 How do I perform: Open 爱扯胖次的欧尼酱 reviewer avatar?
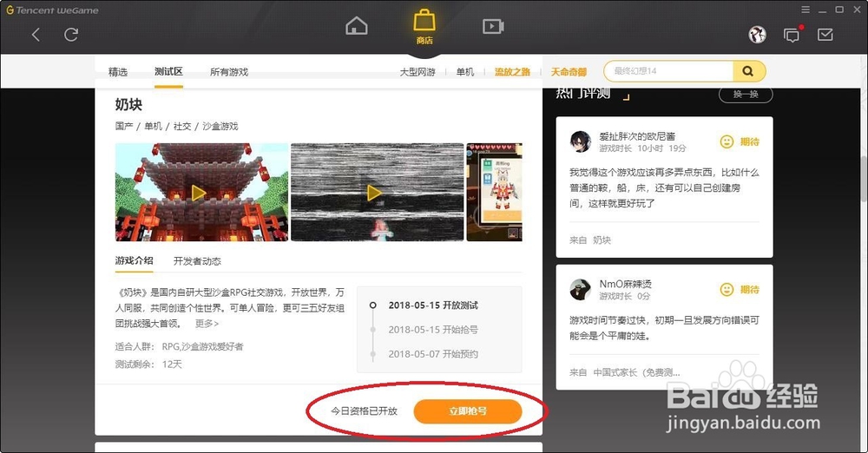coord(580,141)
